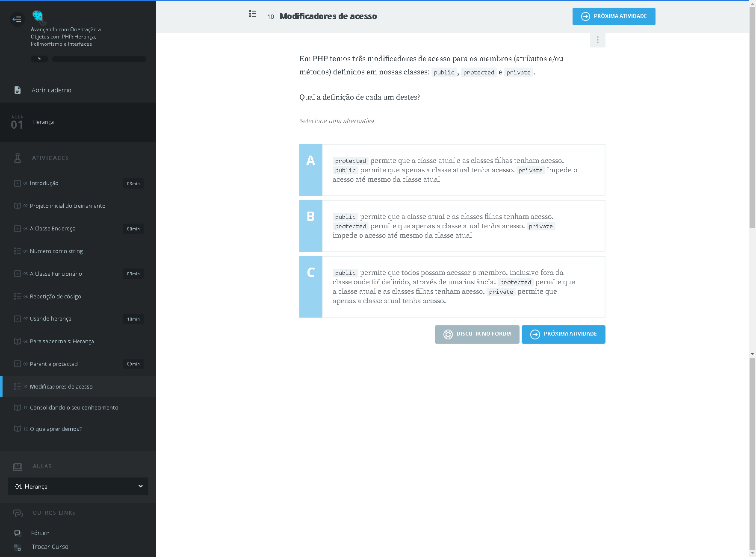Click the back arrow icon in sidebar
The height and width of the screenshot is (557, 756).
pyautogui.click(x=17, y=19)
